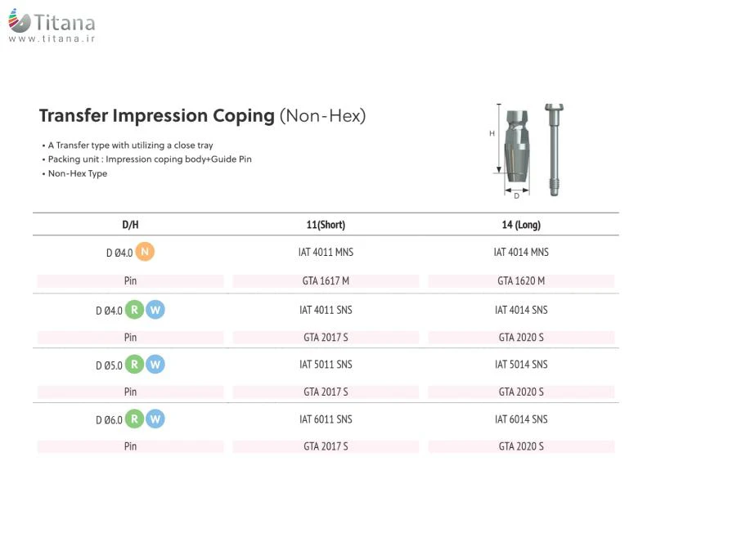737x560 pixels.
Task: Click the D/H column header
Action: pos(130,225)
